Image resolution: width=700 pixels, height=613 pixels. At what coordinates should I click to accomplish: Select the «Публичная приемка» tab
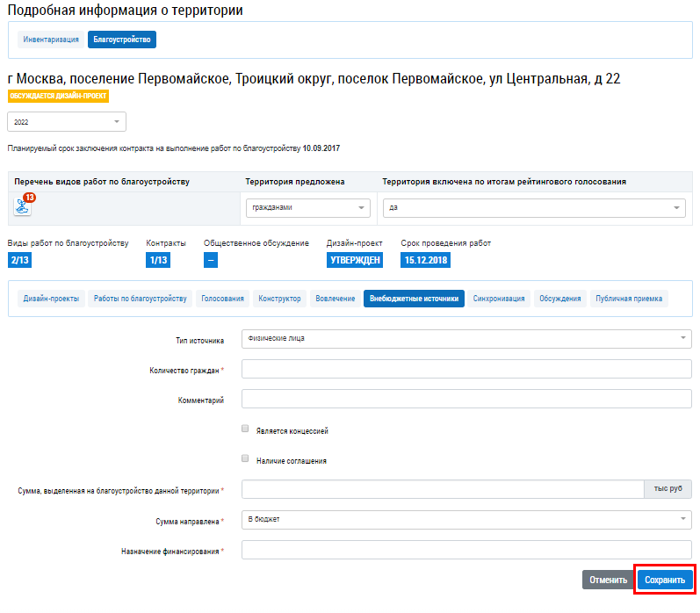click(628, 299)
